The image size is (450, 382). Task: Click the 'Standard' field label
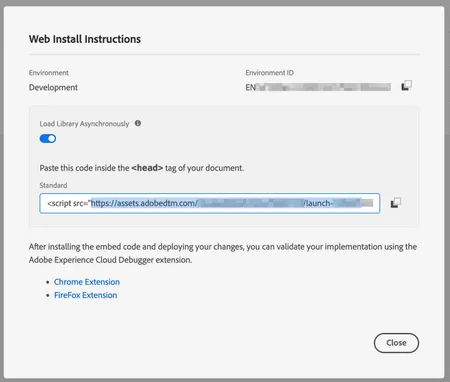(x=53, y=185)
